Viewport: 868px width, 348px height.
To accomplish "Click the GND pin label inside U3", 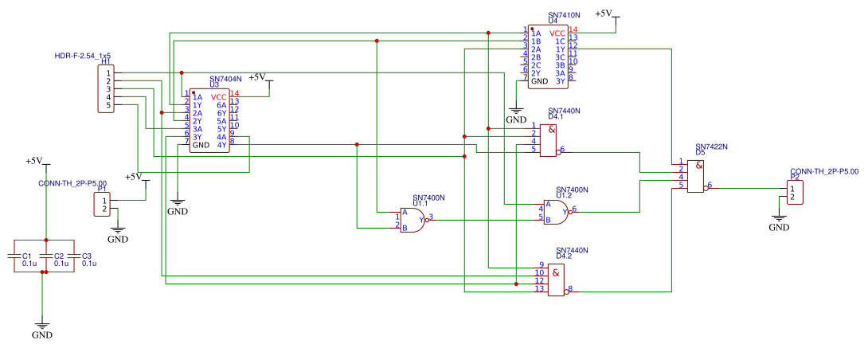I will click(x=201, y=145).
